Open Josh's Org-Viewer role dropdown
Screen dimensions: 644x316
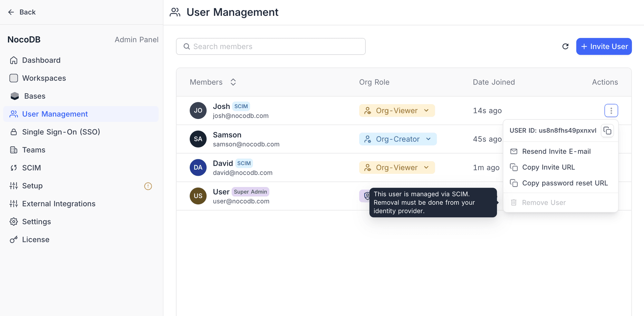click(x=397, y=110)
